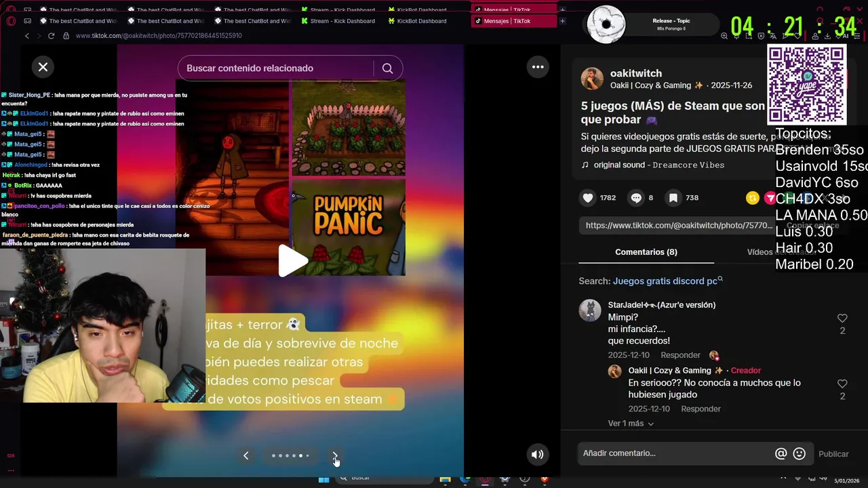Click chat message 'BotRix : GAAAAAA'
The height and width of the screenshot is (488, 868).
click(x=32, y=185)
